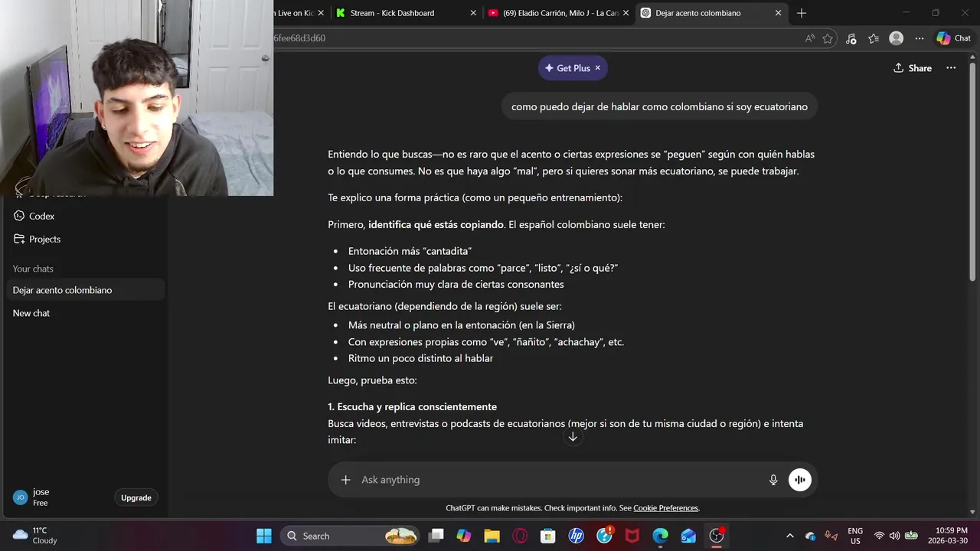Open Microsoft Store from the taskbar
This screenshot has width=980, height=551.
[x=548, y=536]
